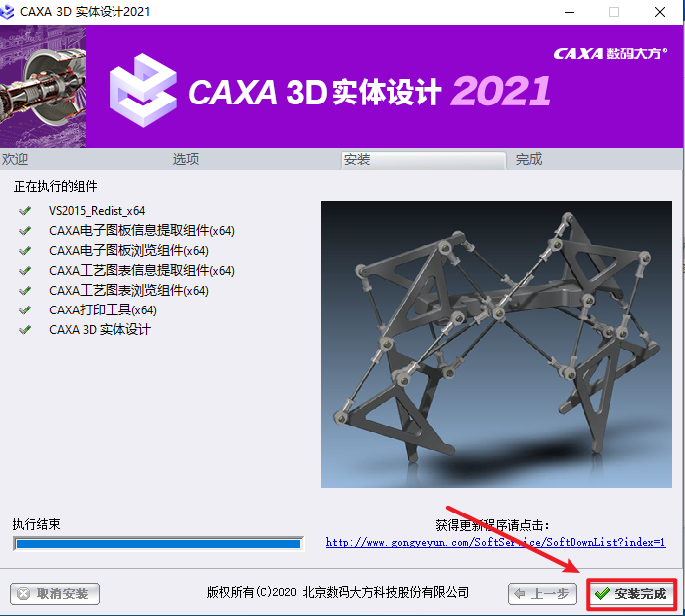Click the checkmark next to CAXA电子图板浏览组件(x64)
685x616 pixels.
point(25,251)
